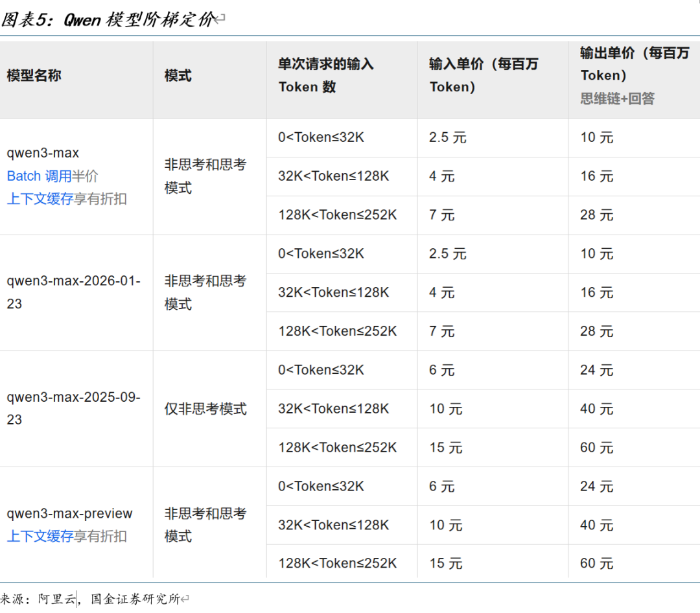Viewport: 700px width, 613px height.
Task: Click the qwen3-max-preview model name
Action: [x=69, y=513]
